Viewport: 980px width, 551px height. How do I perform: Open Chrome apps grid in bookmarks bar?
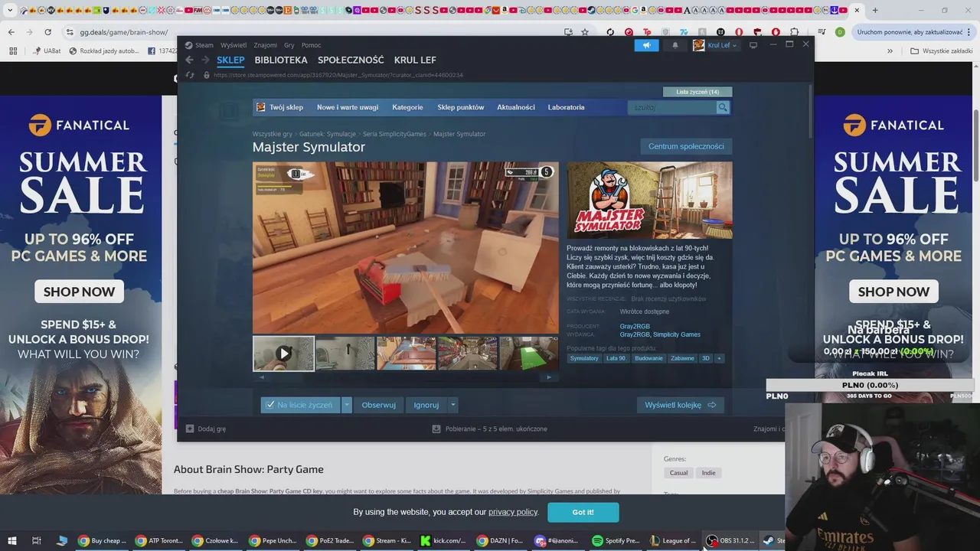pyautogui.click(x=13, y=51)
